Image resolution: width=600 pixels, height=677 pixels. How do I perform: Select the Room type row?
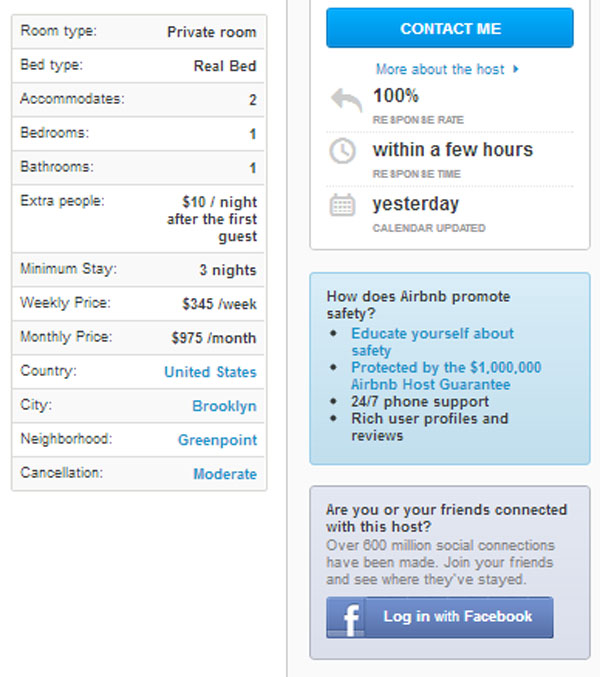(139, 32)
